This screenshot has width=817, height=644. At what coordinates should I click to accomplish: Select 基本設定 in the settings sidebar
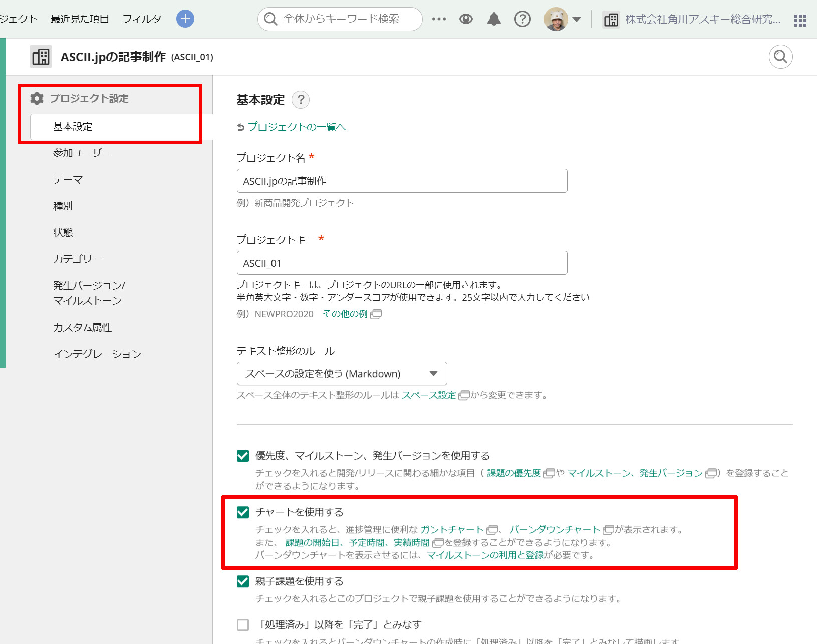[x=73, y=127]
